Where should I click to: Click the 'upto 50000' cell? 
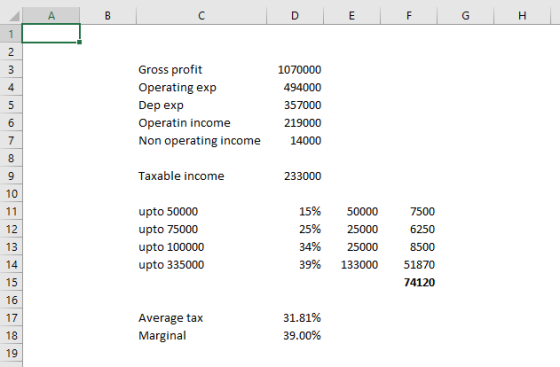click(201, 211)
